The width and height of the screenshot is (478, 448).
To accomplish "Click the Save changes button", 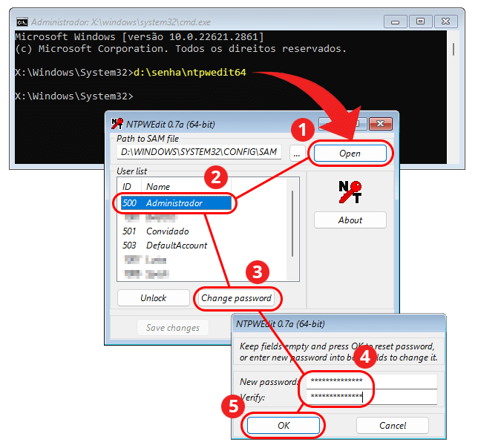I will (x=172, y=328).
